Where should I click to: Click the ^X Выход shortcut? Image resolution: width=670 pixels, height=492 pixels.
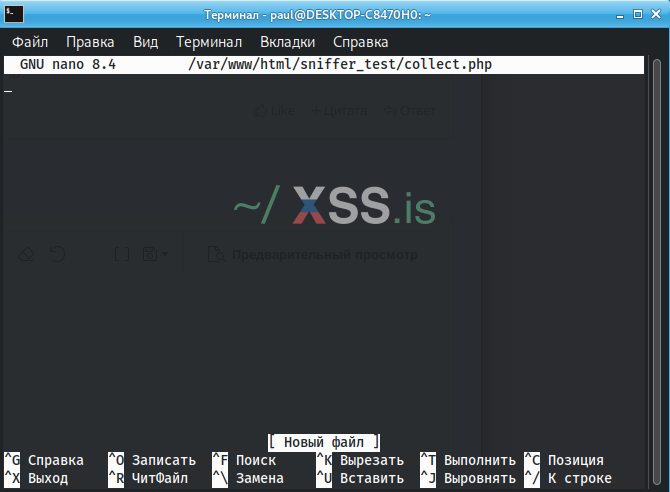(36, 478)
